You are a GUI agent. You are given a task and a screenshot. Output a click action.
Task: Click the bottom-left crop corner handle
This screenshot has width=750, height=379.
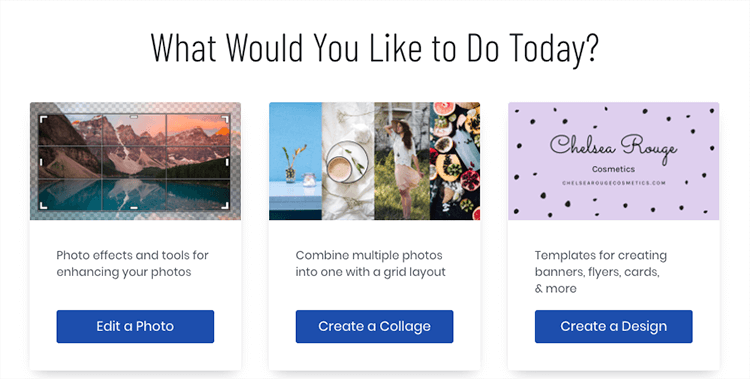(x=43, y=206)
